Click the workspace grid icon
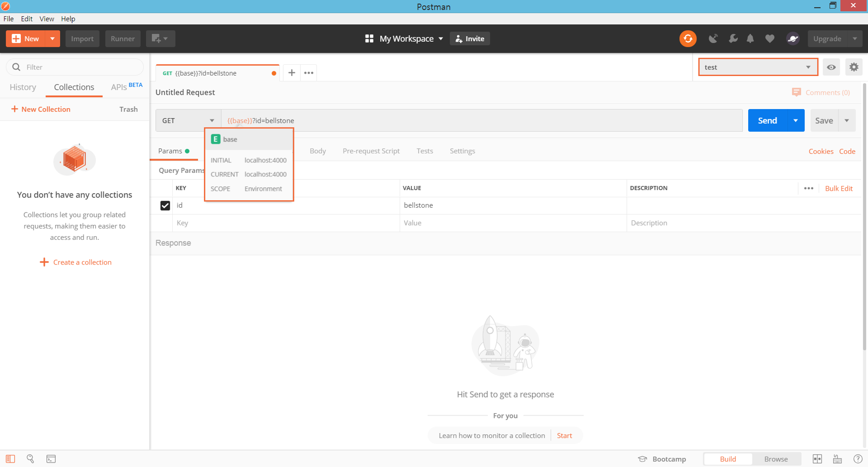 [x=369, y=39]
